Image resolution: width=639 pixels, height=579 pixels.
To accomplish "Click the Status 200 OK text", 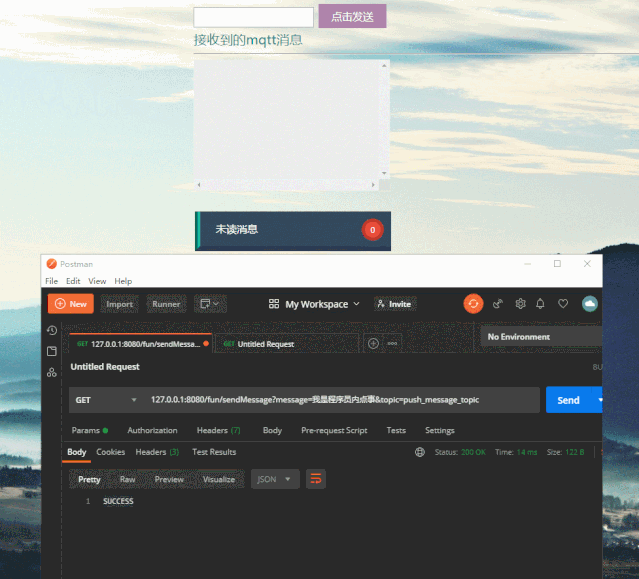I will point(460,452).
